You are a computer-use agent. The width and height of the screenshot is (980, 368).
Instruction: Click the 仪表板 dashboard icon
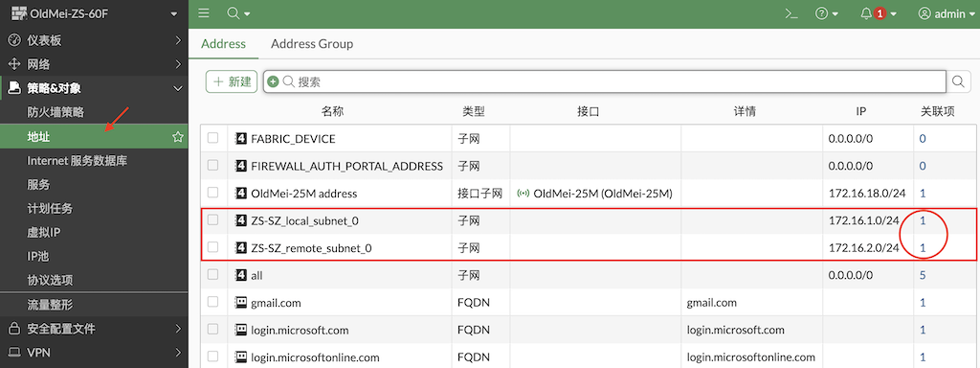point(13,40)
